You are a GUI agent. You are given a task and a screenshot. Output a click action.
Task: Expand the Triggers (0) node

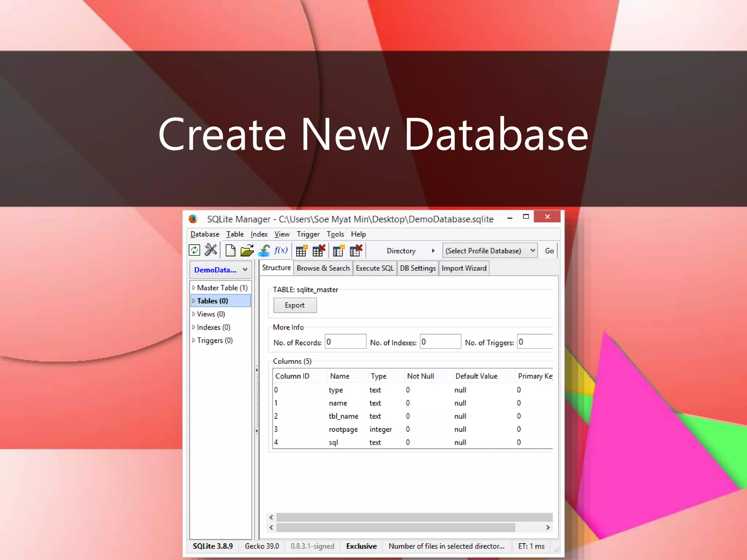click(x=194, y=340)
